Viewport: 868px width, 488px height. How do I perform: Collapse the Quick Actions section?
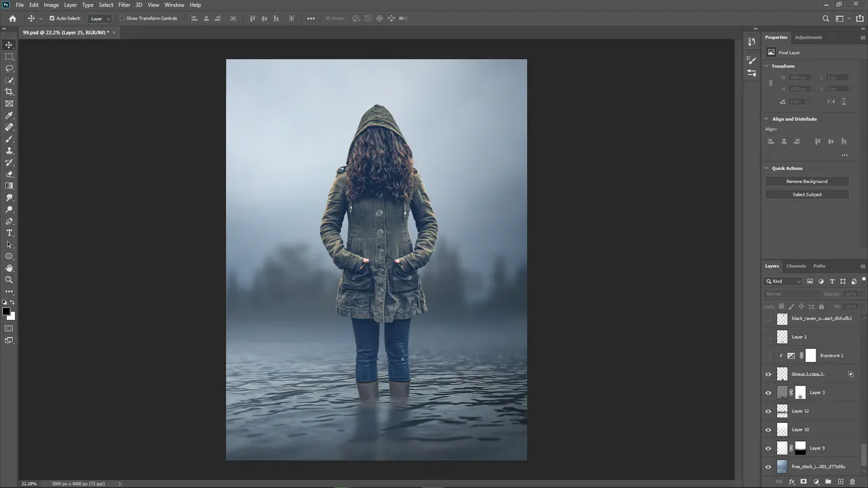click(x=767, y=168)
